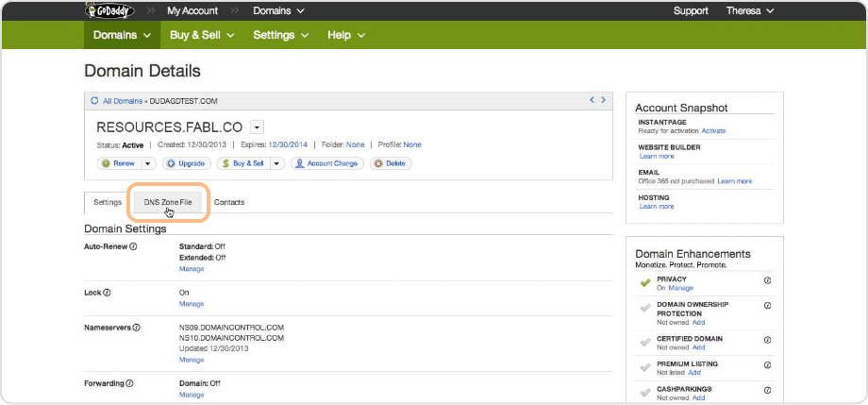Open the green Domains menu
The width and height of the screenshot is (868, 405).
[x=122, y=35]
